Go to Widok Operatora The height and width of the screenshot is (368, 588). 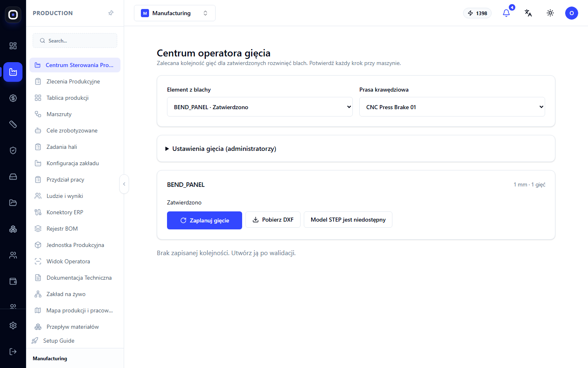click(75, 261)
